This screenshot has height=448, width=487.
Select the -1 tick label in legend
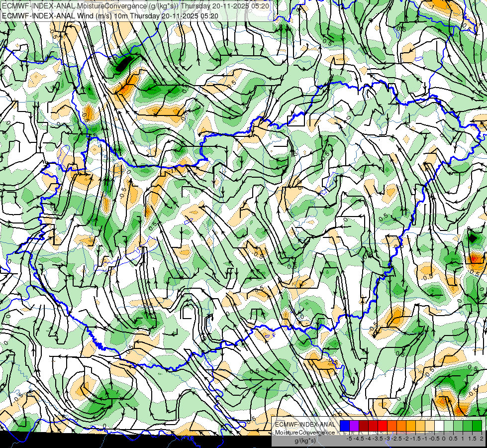click(x=425, y=439)
